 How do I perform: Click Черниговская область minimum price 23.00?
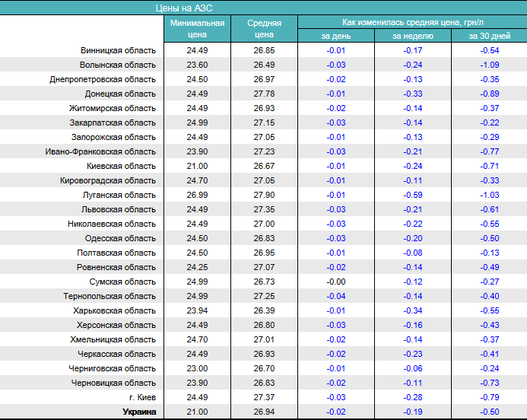pyautogui.click(x=197, y=368)
